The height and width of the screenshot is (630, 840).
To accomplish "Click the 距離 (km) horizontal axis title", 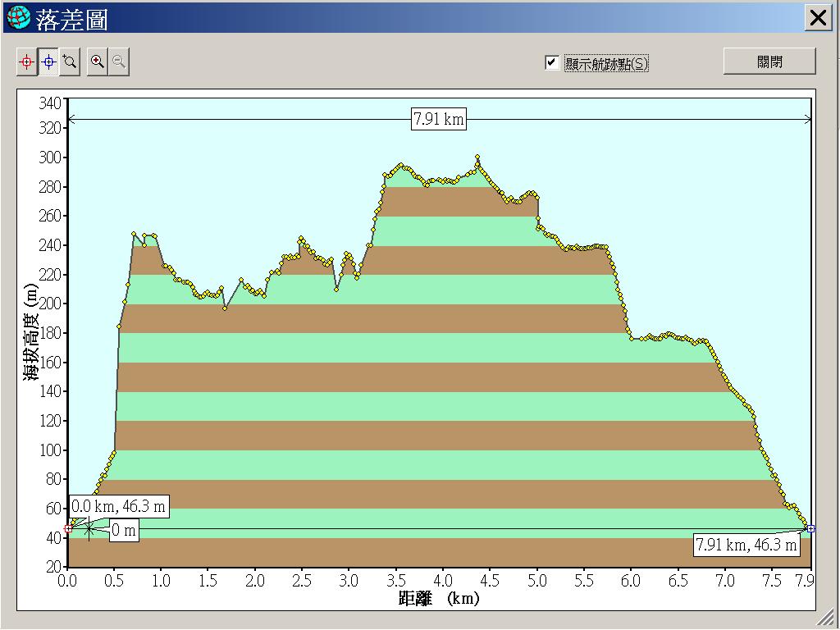I will (x=439, y=599).
